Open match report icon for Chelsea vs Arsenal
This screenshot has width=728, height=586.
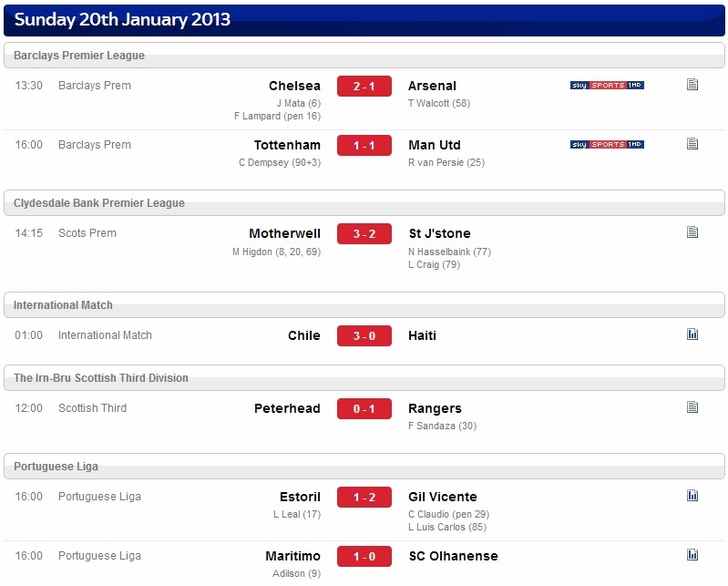[x=692, y=85]
